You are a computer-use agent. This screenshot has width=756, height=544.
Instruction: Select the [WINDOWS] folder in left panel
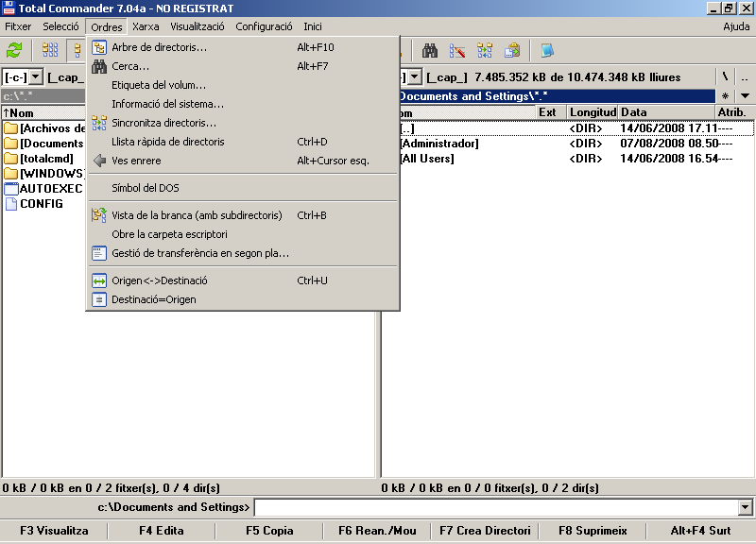(43, 174)
